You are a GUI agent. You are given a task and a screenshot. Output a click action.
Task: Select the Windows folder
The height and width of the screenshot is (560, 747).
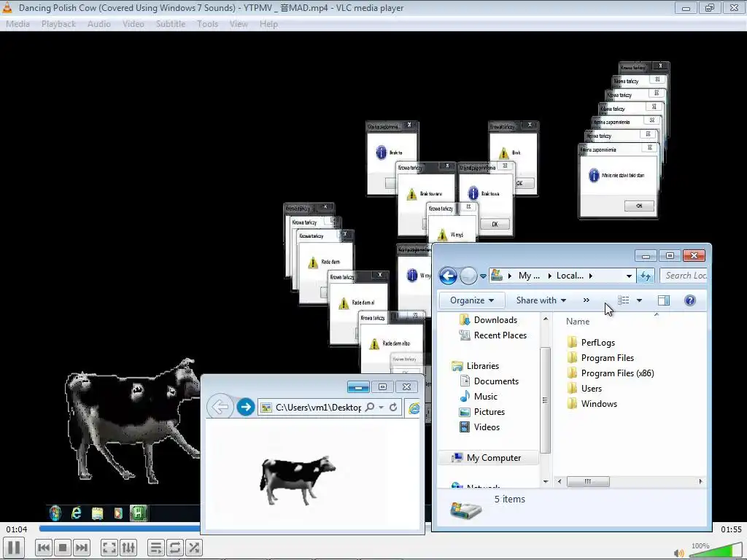click(x=592, y=404)
